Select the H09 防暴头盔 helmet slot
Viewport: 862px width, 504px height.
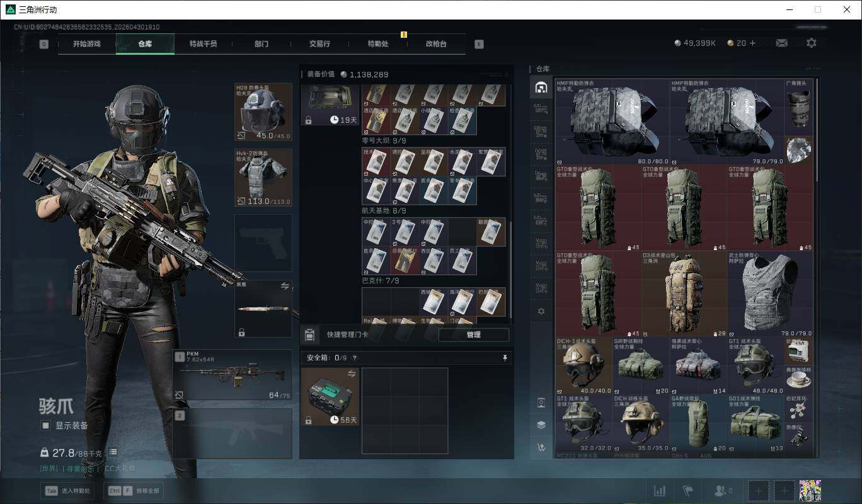coord(263,112)
